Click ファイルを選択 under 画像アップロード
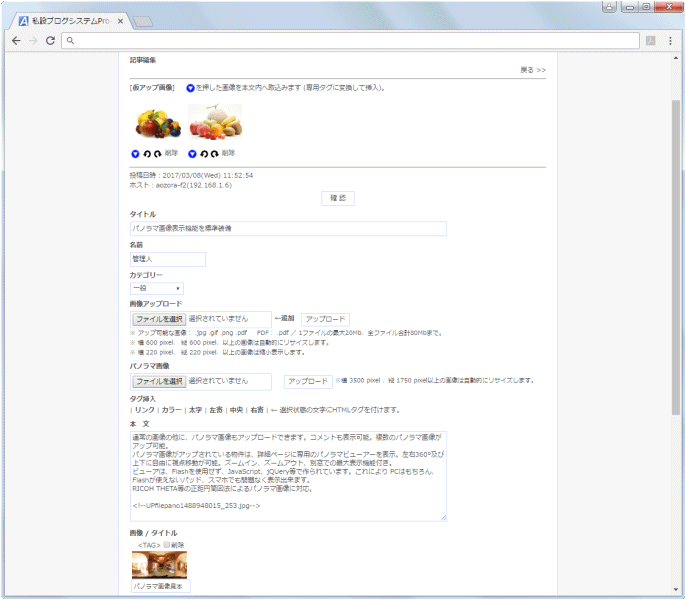Viewport: 686px width, 600px height. (x=159, y=318)
